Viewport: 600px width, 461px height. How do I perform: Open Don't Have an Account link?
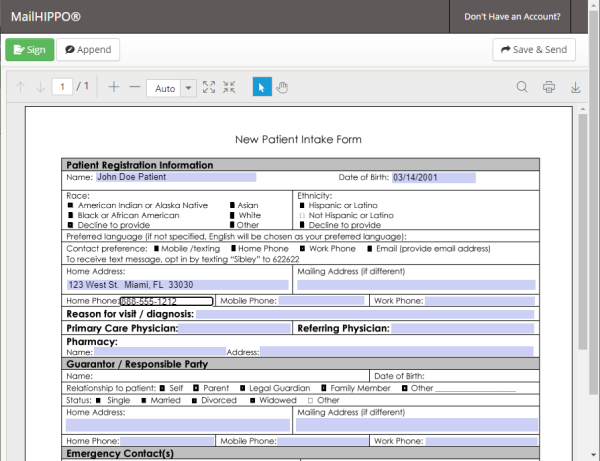(x=512, y=17)
